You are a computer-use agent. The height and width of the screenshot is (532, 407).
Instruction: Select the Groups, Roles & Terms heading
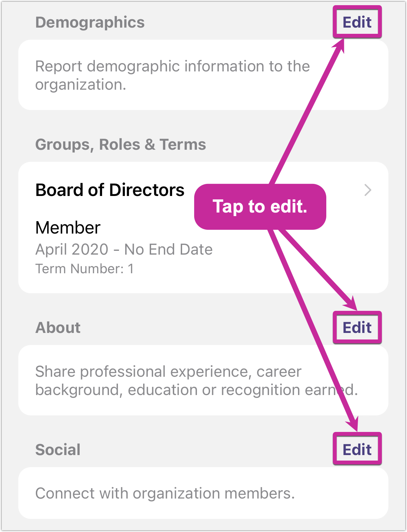(121, 145)
